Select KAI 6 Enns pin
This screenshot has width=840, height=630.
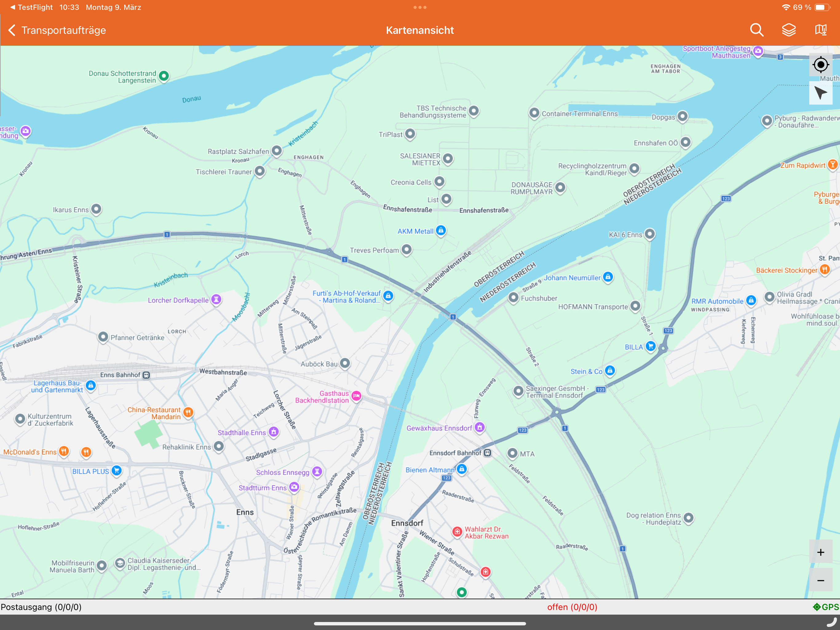click(x=650, y=234)
